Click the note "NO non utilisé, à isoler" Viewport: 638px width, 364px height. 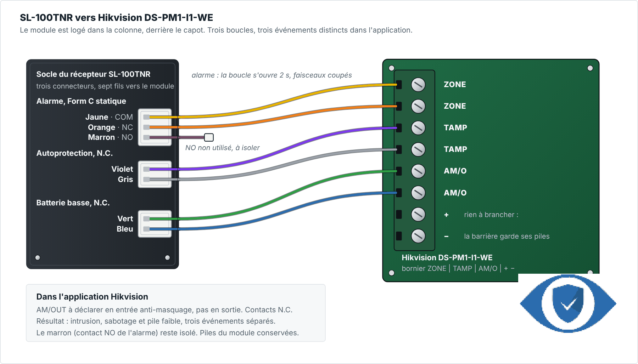click(x=222, y=148)
